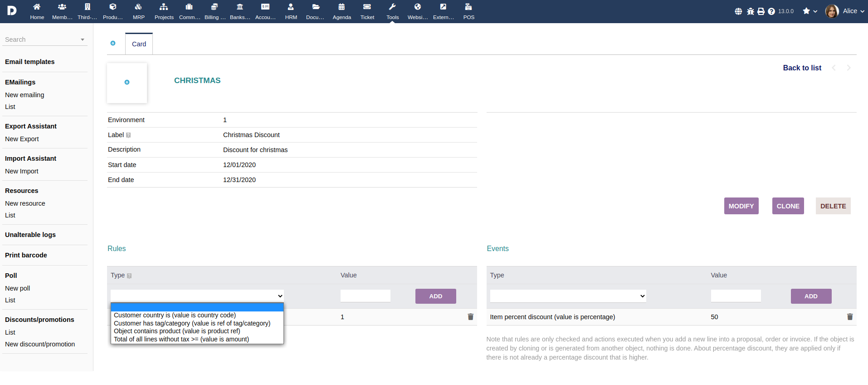This screenshot has height=385, width=868.
Task: Open the Tools wrench menu
Action: 393,7
